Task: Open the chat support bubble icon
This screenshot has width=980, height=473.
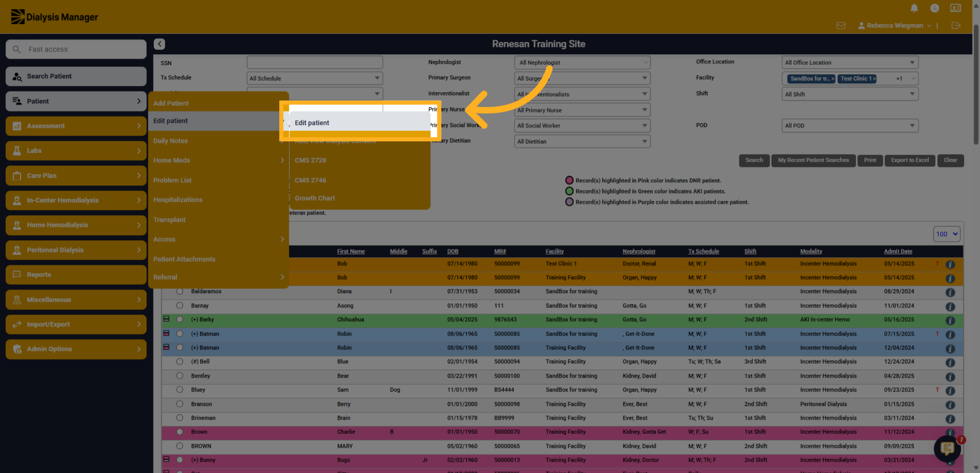Action: (947, 448)
